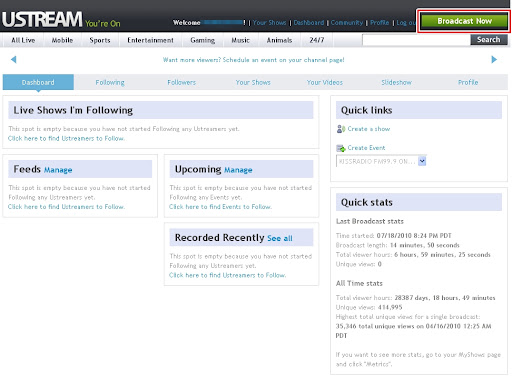Click the next announcement right arrow
The image size is (512, 390).
[494, 60]
